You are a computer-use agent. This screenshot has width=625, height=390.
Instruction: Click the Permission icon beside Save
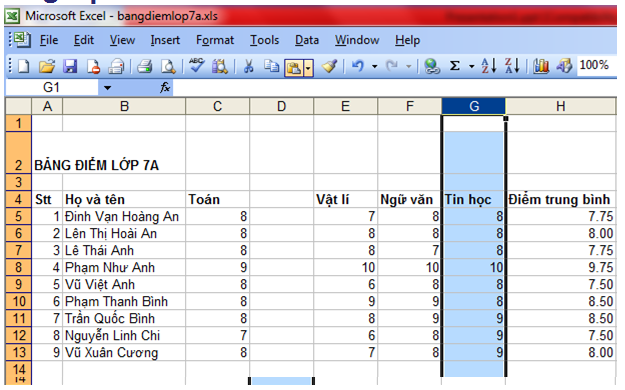pyautogui.click(x=93, y=66)
